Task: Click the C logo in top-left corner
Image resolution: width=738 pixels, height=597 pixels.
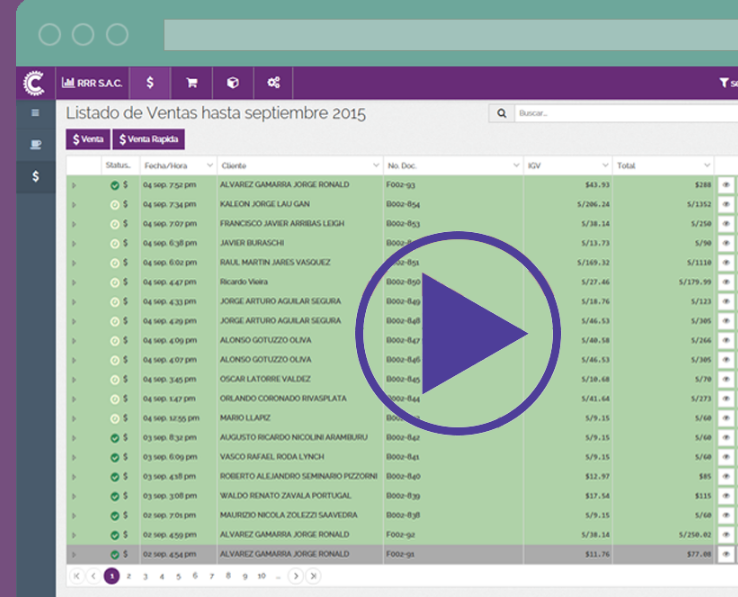Action: (x=34, y=83)
